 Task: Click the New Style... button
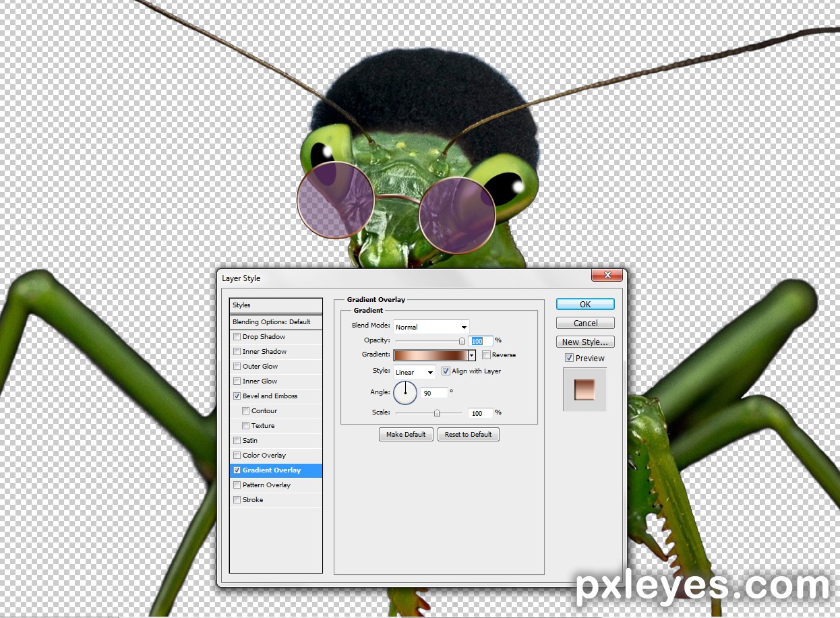point(585,342)
